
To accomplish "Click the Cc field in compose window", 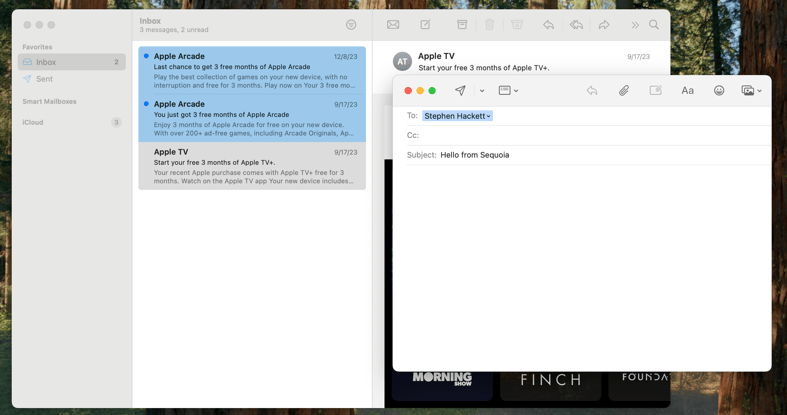I will [x=588, y=135].
